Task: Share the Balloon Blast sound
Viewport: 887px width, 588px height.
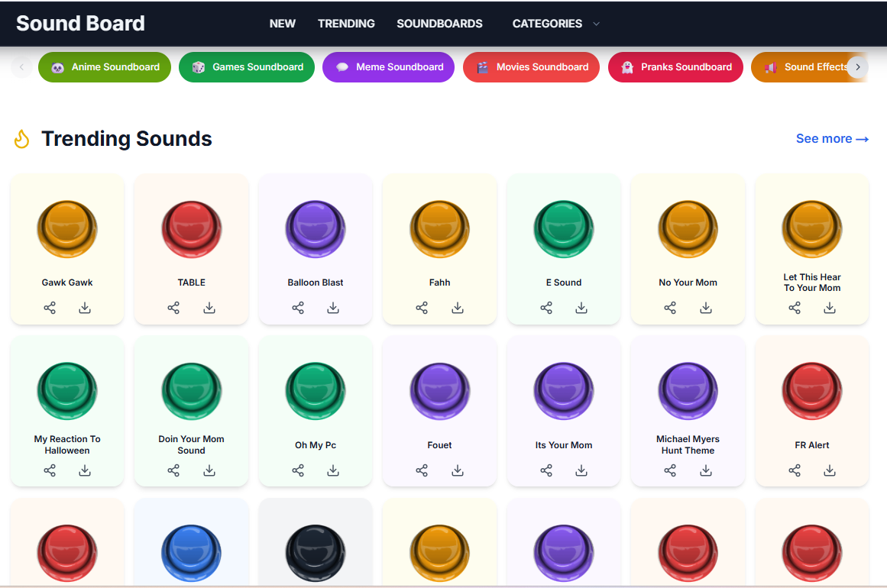Action: 297,308
